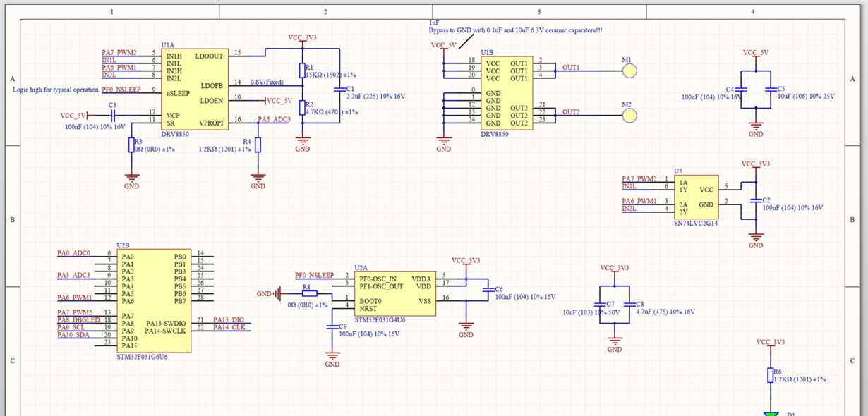The width and height of the screenshot is (868, 416).
Task: Select the U1B DRV8850 component body
Action: click(x=505, y=93)
